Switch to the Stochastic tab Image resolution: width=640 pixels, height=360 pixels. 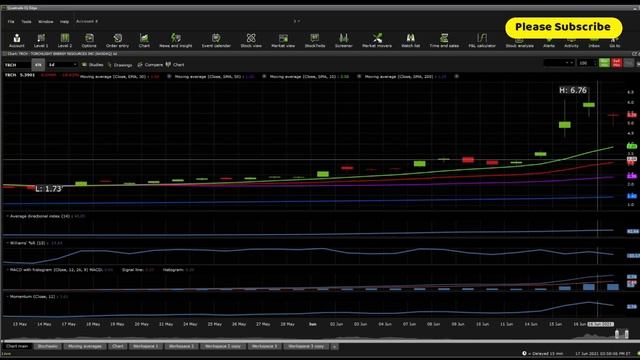(x=47, y=346)
